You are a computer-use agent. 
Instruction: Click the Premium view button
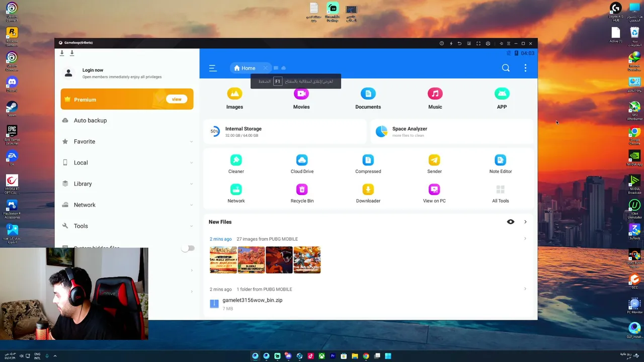pos(177,100)
